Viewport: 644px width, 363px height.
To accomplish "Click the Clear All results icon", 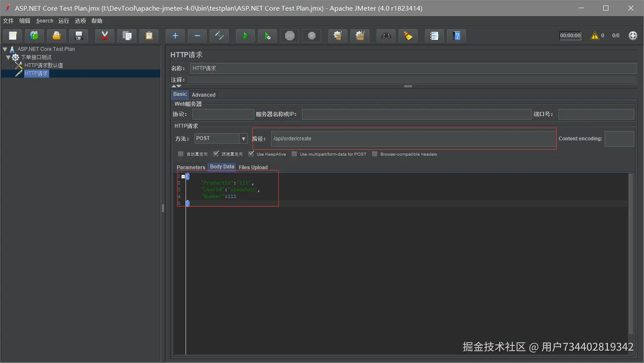I will (360, 36).
